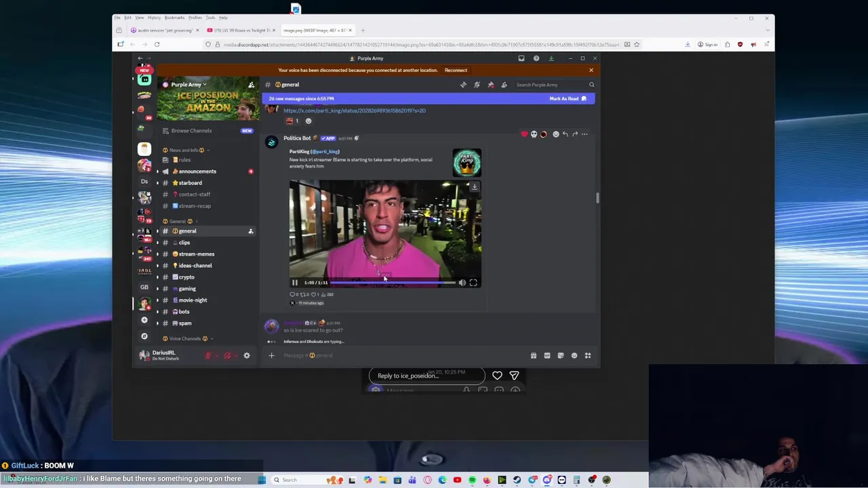Add a server from server list

tap(144, 320)
